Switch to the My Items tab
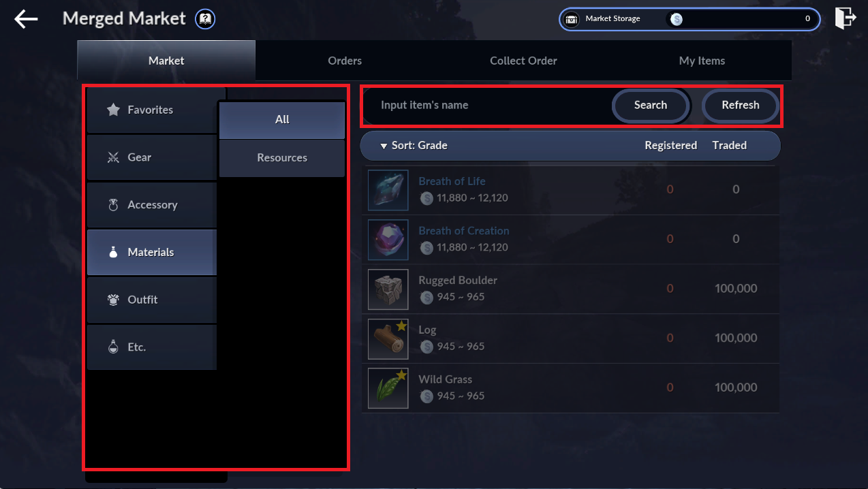This screenshot has height=489, width=868. point(702,61)
